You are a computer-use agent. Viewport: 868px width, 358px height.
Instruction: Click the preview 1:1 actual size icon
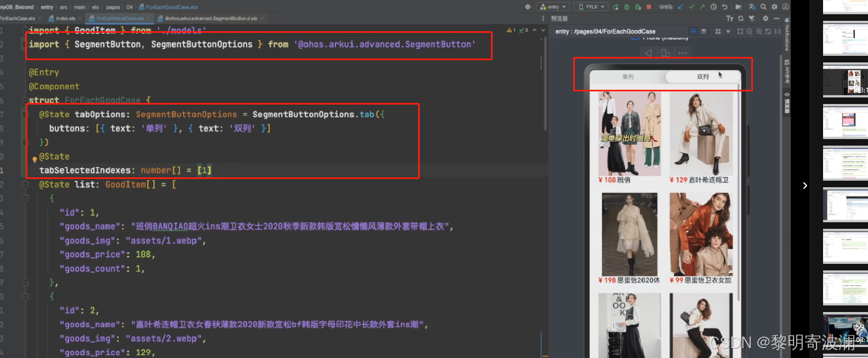778,31
